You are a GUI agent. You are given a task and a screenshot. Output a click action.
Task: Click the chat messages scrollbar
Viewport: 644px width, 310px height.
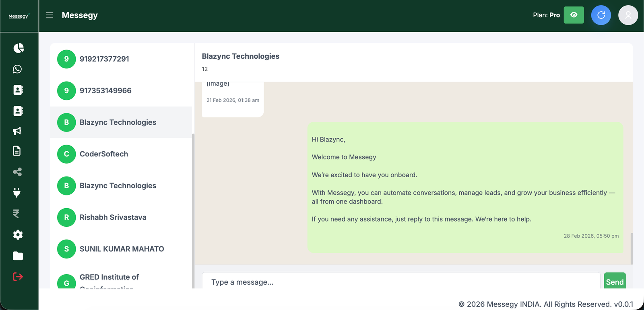point(632,248)
